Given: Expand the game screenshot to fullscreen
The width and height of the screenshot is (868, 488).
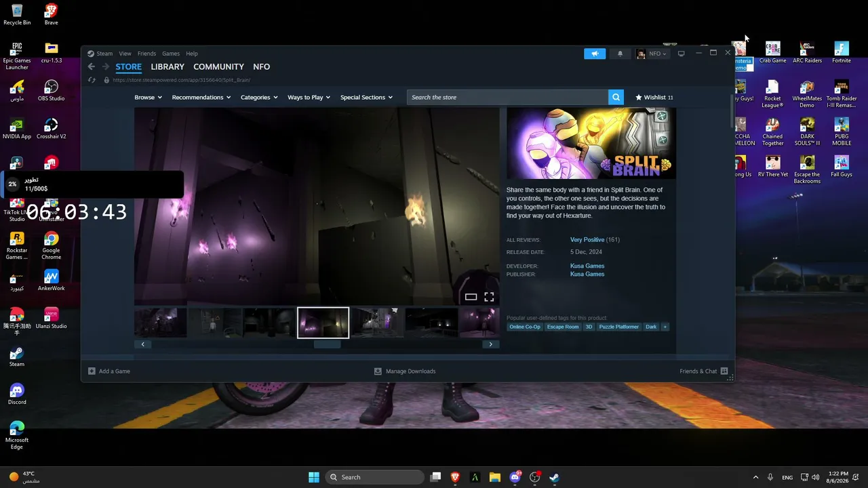Looking at the screenshot, I should coord(489,297).
